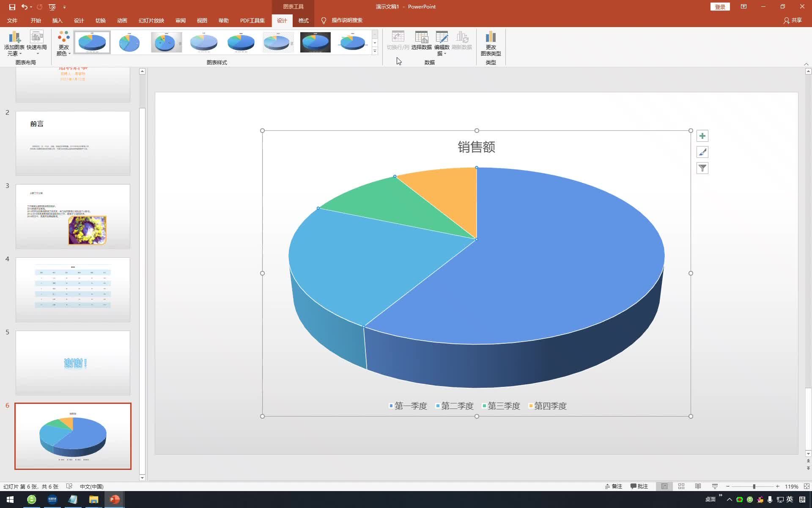812x508 pixels.
Task: Click the Chart Styles brush button
Action: [702, 152]
